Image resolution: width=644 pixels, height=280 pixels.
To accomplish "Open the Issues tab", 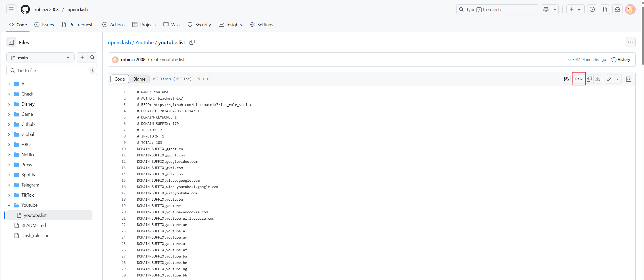I will click(x=44, y=25).
